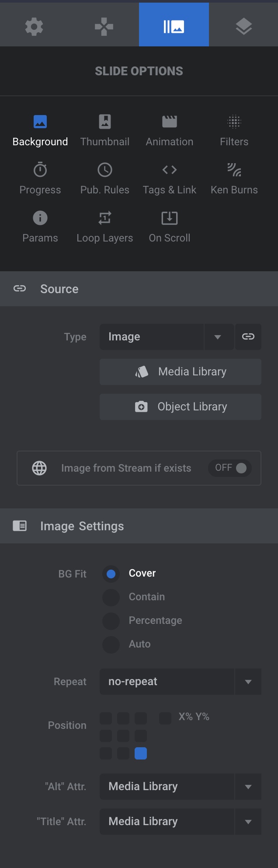The image size is (278, 868).
Task: Select the Contain BG Fit radio option
Action: pyautogui.click(x=111, y=597)
